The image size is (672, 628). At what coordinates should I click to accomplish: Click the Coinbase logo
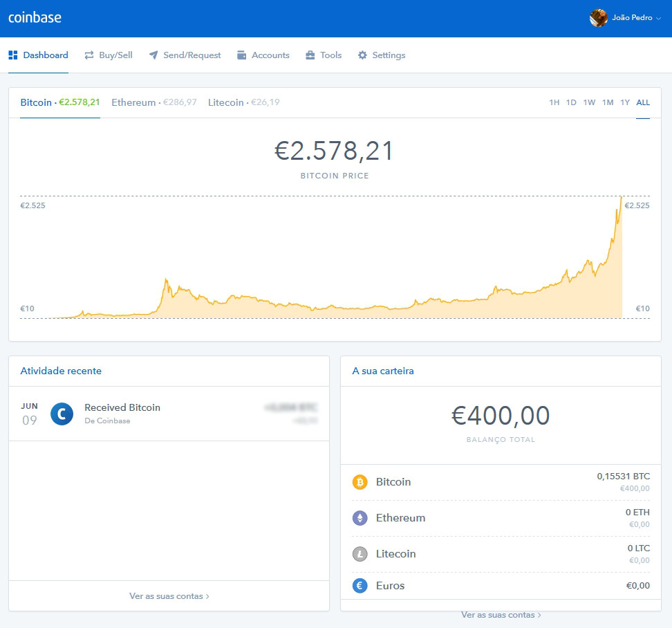pyautogui.click(x=35, y=17)
